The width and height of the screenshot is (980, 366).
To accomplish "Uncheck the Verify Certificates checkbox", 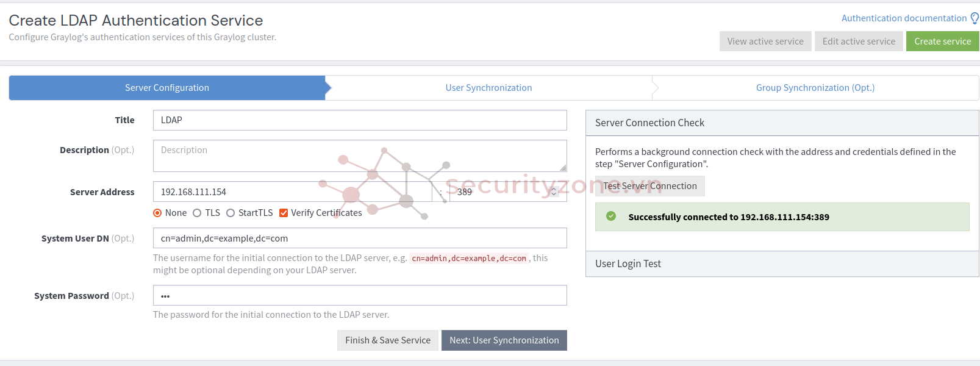I will [x=284, y=213].
